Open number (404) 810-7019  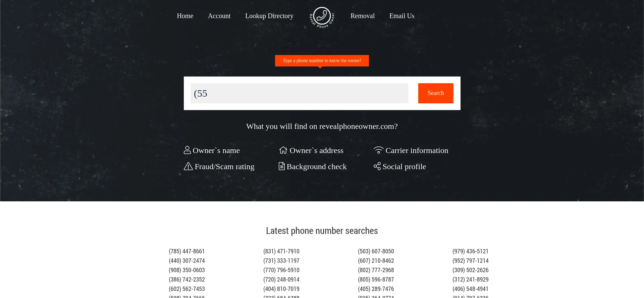click(x=281, y=289)
